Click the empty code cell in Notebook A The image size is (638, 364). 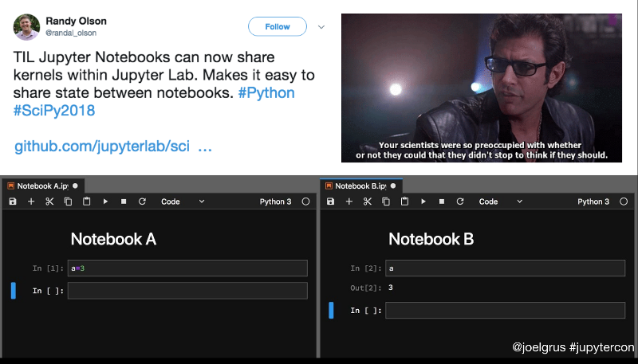187,291
